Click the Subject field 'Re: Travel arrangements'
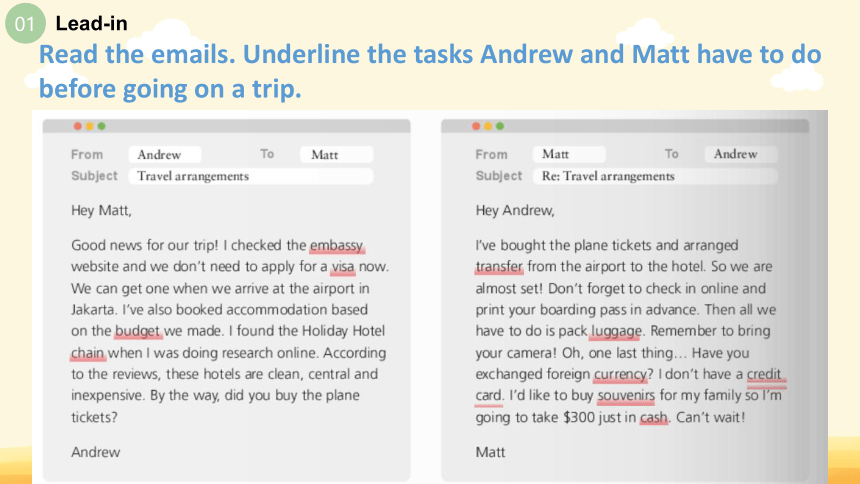The width and height of the screenshot is (860, 484). [x=655, y=176]
